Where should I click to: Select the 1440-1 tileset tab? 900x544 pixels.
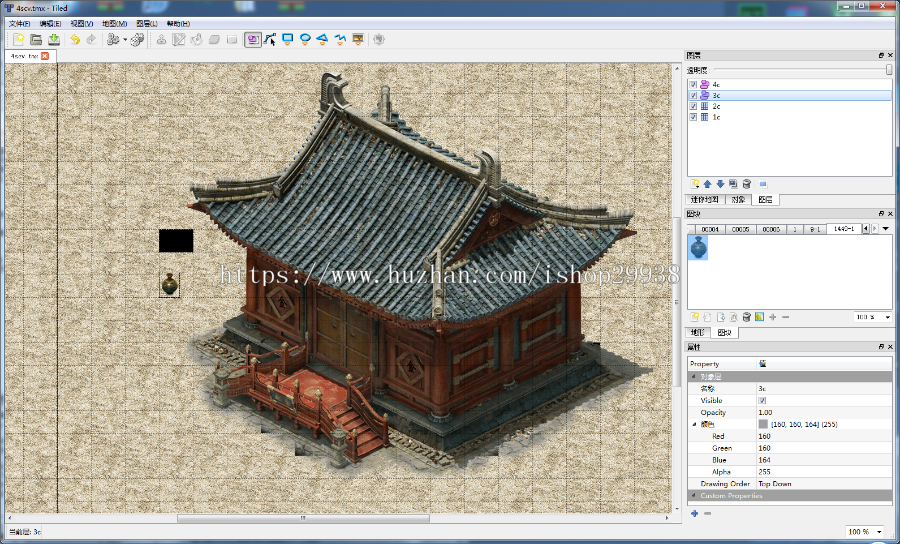coord(844,229)
